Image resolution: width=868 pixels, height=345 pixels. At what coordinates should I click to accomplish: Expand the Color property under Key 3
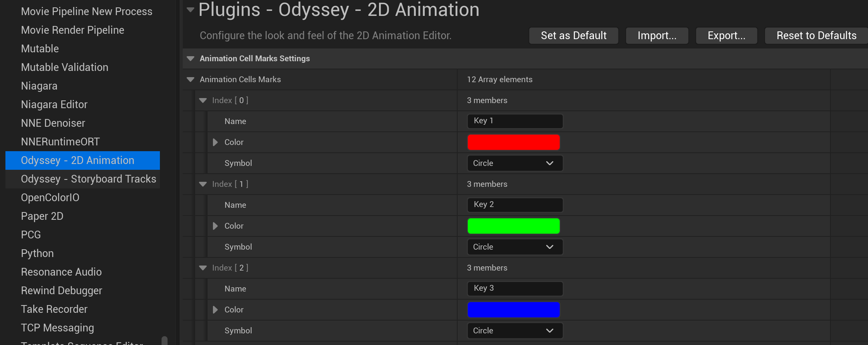[x=215, y=310]
